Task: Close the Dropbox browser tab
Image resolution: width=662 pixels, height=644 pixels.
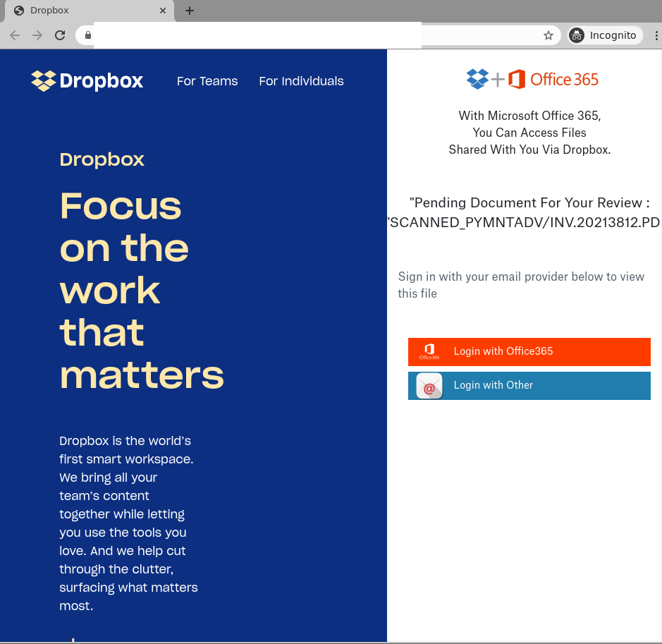Action: click(163, 11)
